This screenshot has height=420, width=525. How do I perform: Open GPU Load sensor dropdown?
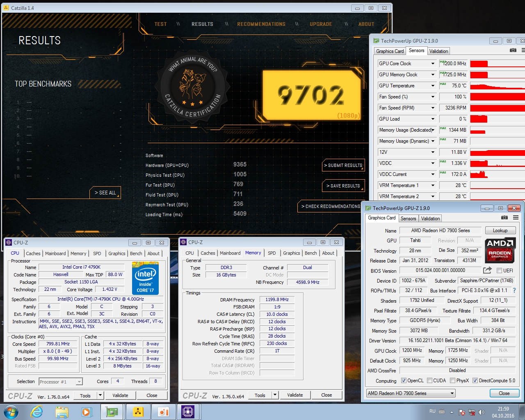pyautogui.click(x=433, y=119)
